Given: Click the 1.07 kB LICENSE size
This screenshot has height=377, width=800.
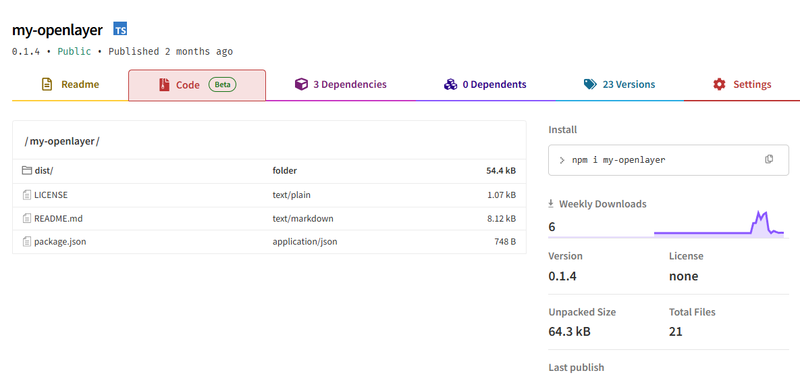Looking at the screenshot, I should 502,195.
